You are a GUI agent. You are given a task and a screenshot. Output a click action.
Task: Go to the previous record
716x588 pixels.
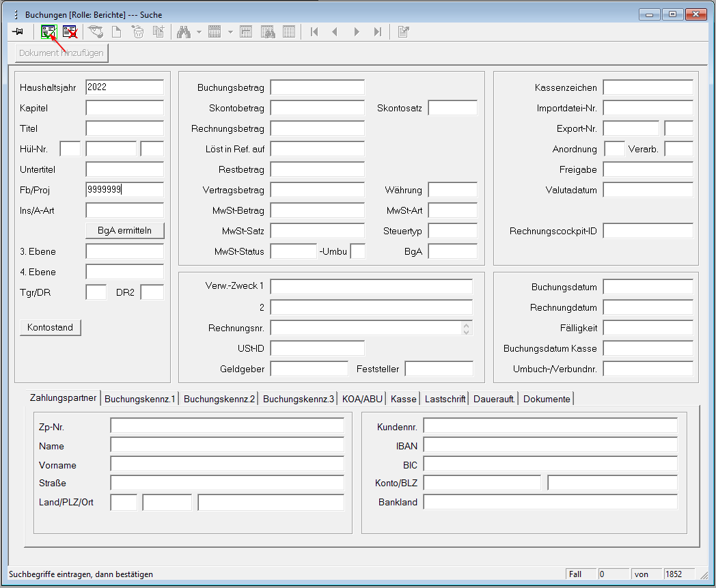pos(335,31)
